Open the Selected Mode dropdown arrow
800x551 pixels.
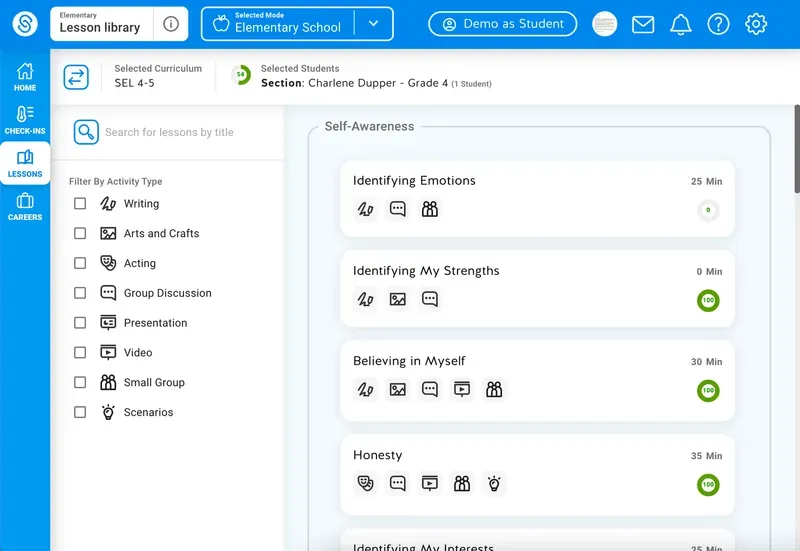coord(373,23)
